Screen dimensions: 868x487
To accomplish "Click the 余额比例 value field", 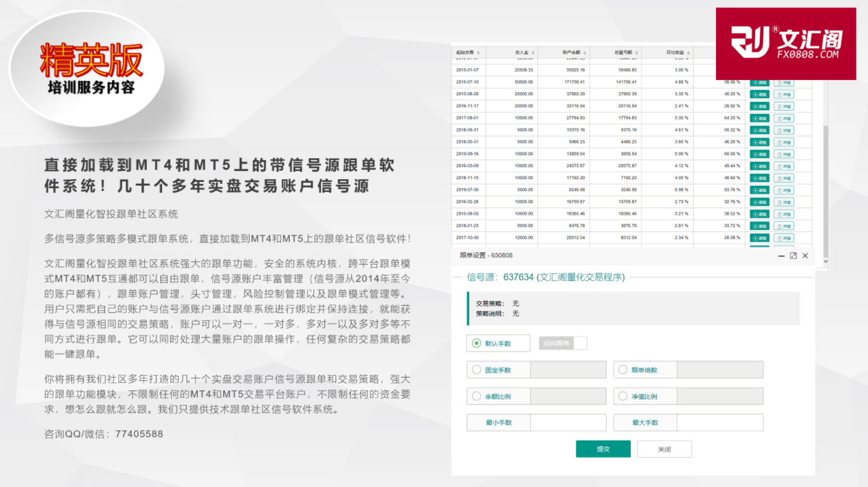I will pos(568,396).
